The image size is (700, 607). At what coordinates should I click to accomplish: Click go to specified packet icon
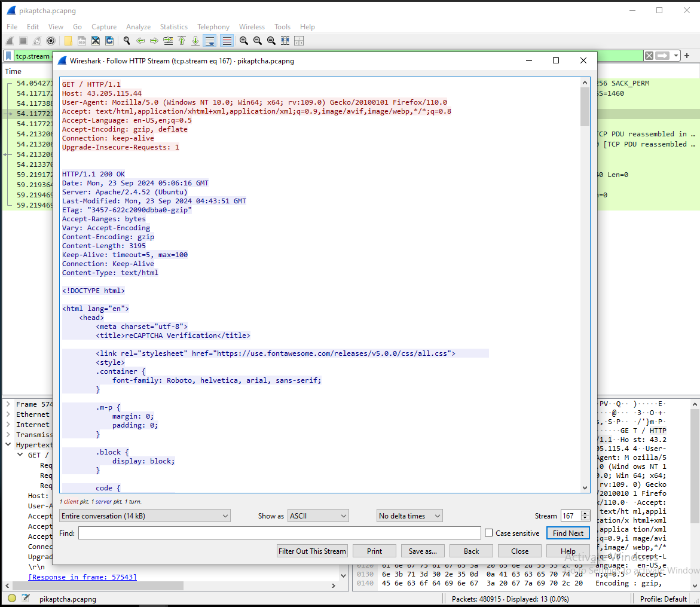click(x=168, y=41)
